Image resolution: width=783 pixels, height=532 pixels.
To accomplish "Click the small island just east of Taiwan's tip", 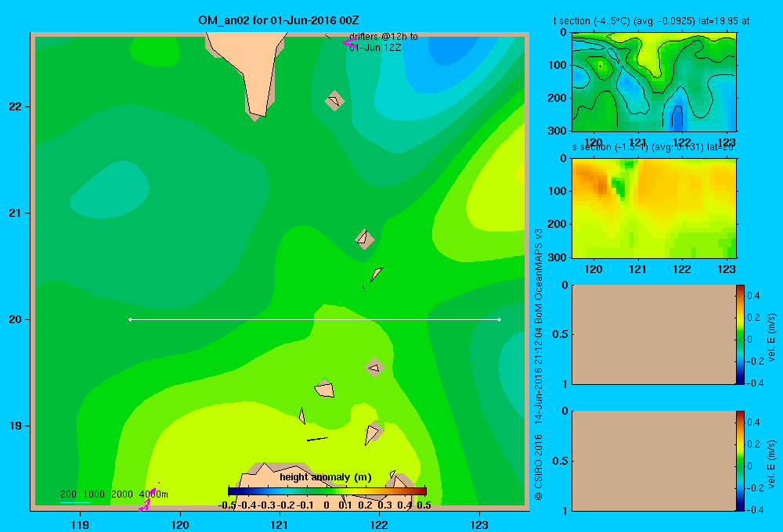I will coord(334,101).
